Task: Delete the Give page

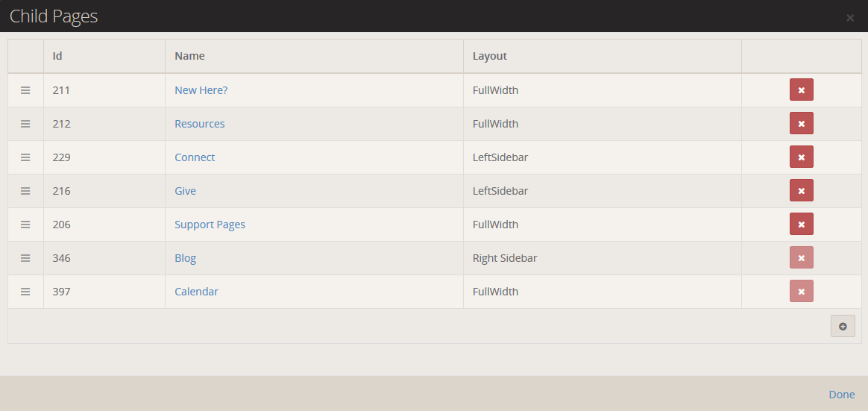Action: pos(801,190)
